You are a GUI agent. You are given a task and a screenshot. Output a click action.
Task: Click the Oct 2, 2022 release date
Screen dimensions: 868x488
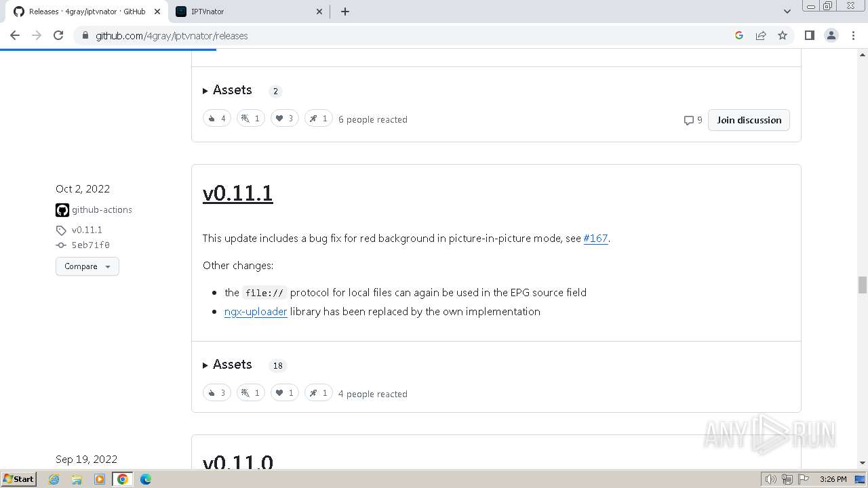(83, 189)
